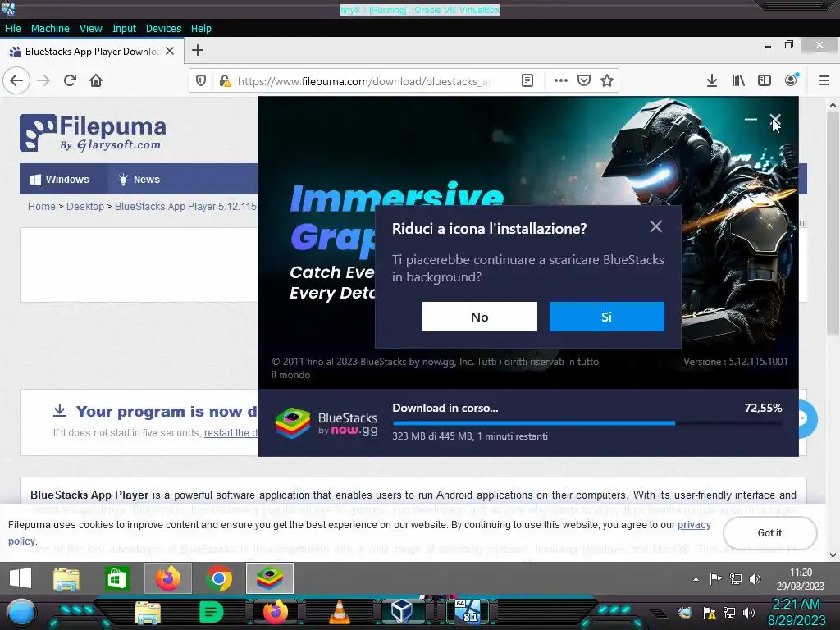This screenshot has height=630, width=840.
Task: Open the Firefox hamburger menu
Action: tap(824, 80)
